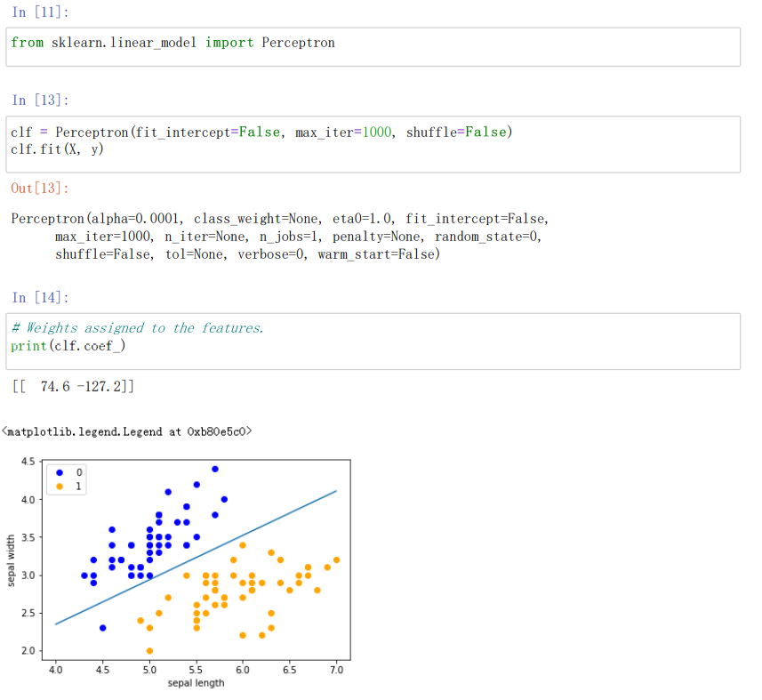
Task: Click the 7.0 tick label on x-axis
Action: pos(336,670)
